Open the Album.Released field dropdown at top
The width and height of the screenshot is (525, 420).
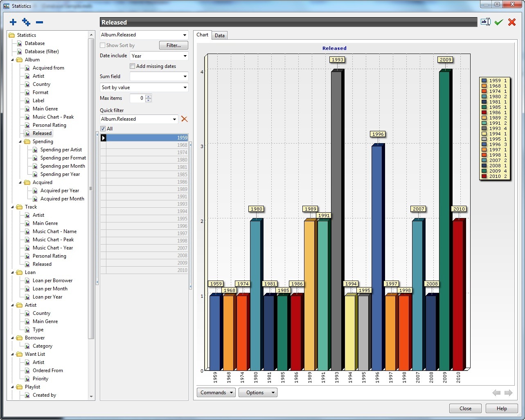point(185,35)
